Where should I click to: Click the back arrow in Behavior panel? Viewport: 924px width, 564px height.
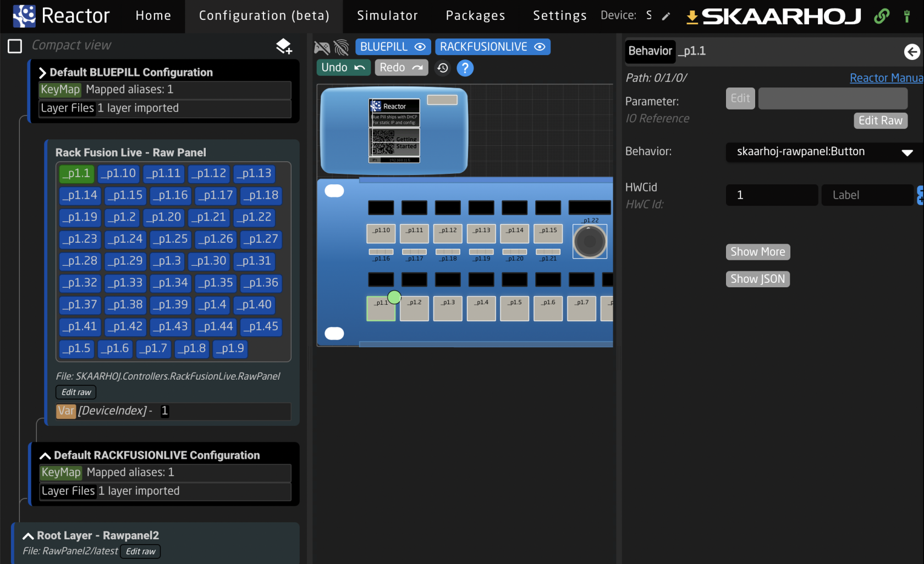(911, 52)
